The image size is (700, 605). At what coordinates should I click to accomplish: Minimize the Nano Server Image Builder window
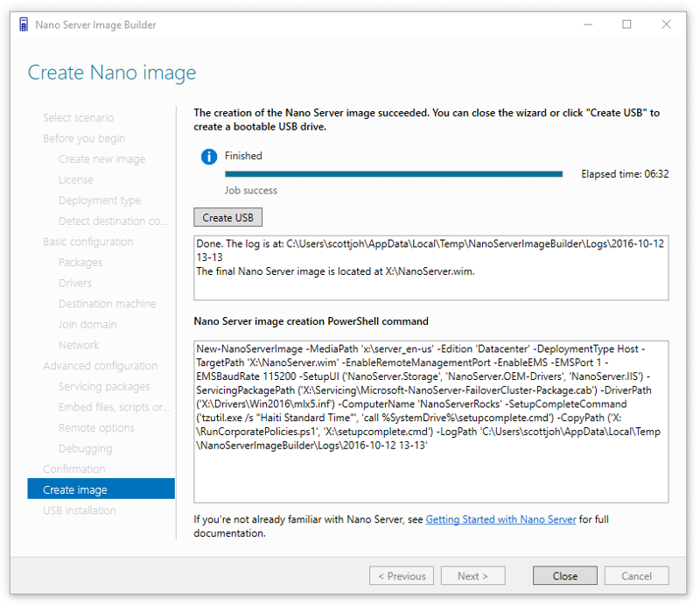pos(588,25)
